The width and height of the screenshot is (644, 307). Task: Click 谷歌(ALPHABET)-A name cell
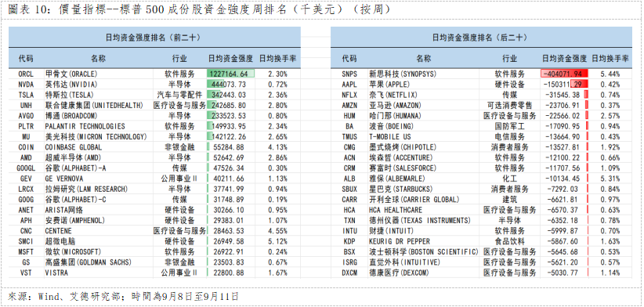click(x=76, y=168)
